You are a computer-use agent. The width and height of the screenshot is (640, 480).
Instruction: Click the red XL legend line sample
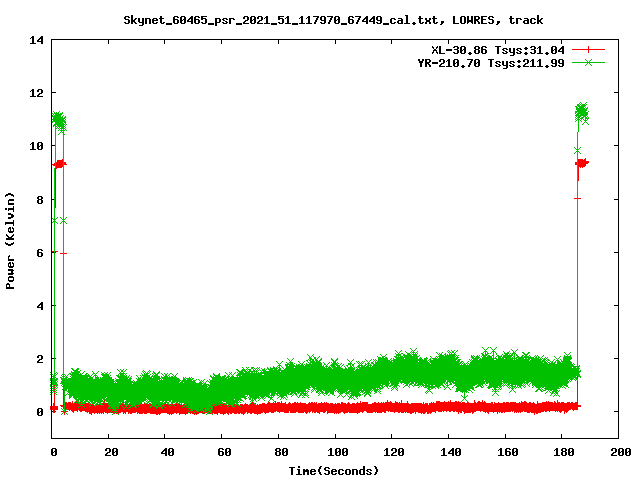pos(588,50)
